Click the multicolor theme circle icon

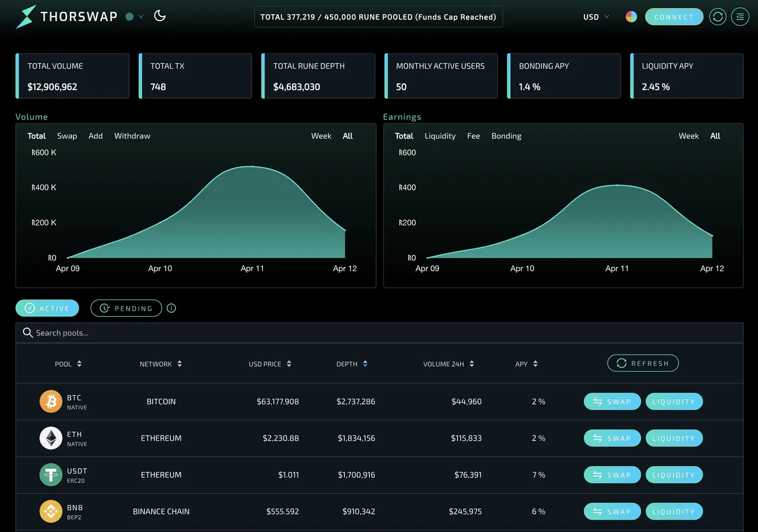pos(631,17)
